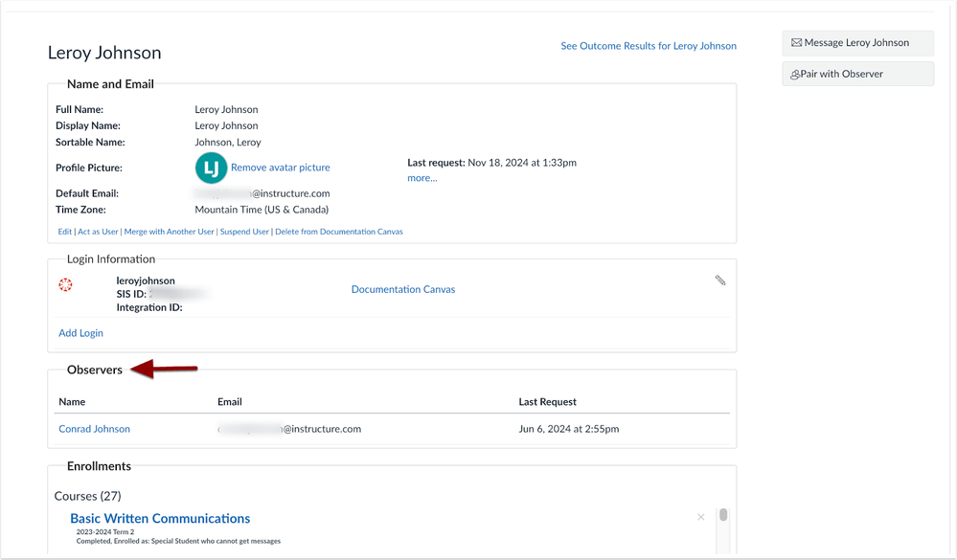
Task: Click the default email @instructure.com value
Action: 262,193
